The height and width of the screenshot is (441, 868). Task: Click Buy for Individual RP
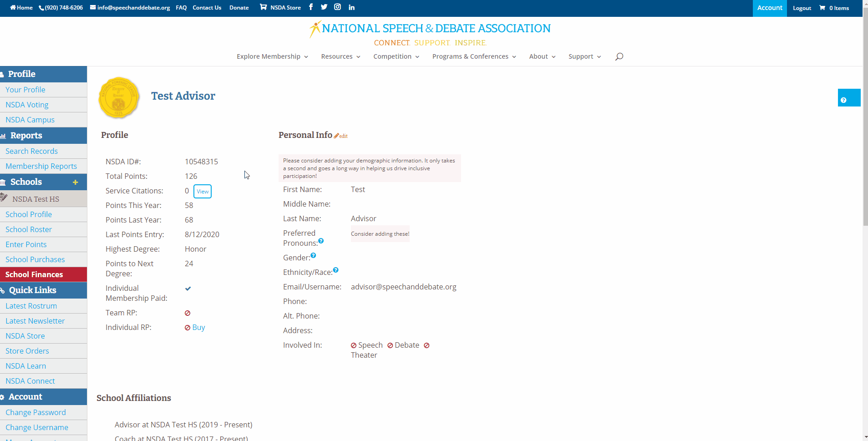pyautogui.click(x=198, y=328)
